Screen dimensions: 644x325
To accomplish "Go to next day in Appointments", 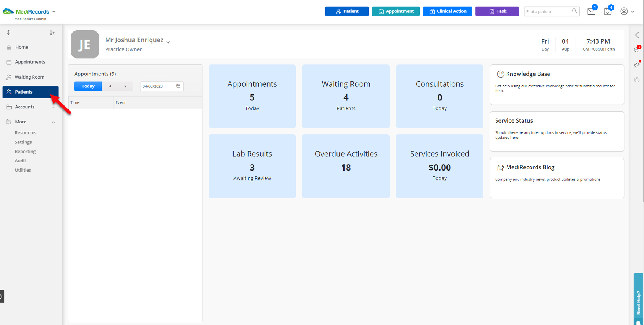I will point(125,86).
